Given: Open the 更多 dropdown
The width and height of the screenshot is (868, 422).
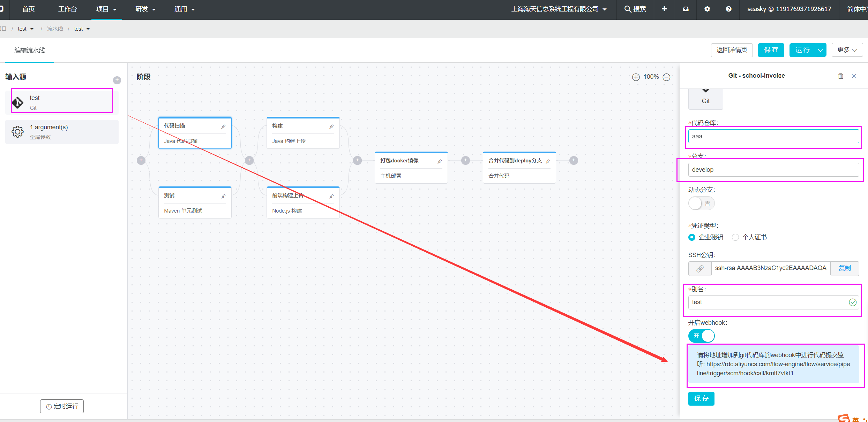Looking at the screenshot, I should click(847, 50).
